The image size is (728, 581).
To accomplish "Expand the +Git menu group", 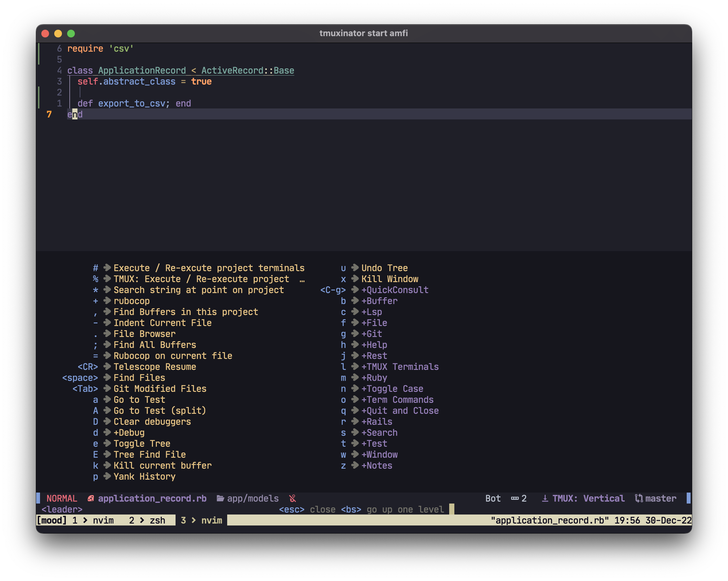I will click(371, 334).
